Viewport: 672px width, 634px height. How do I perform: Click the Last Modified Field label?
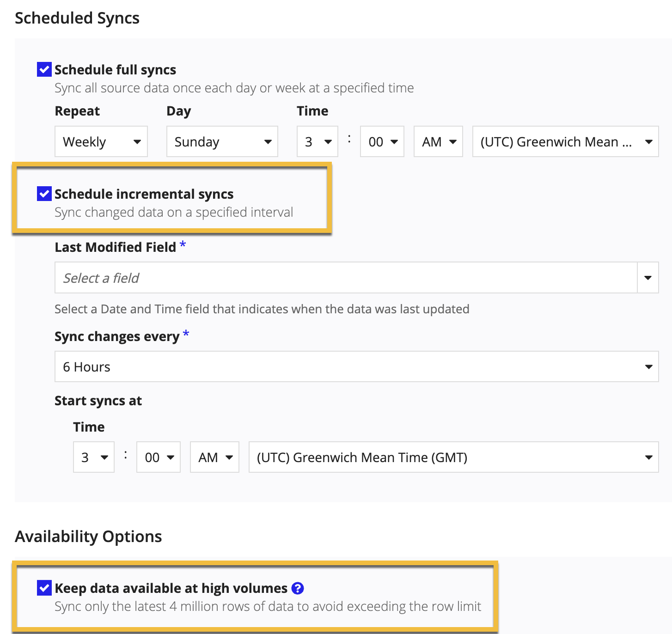click(116, 247)
